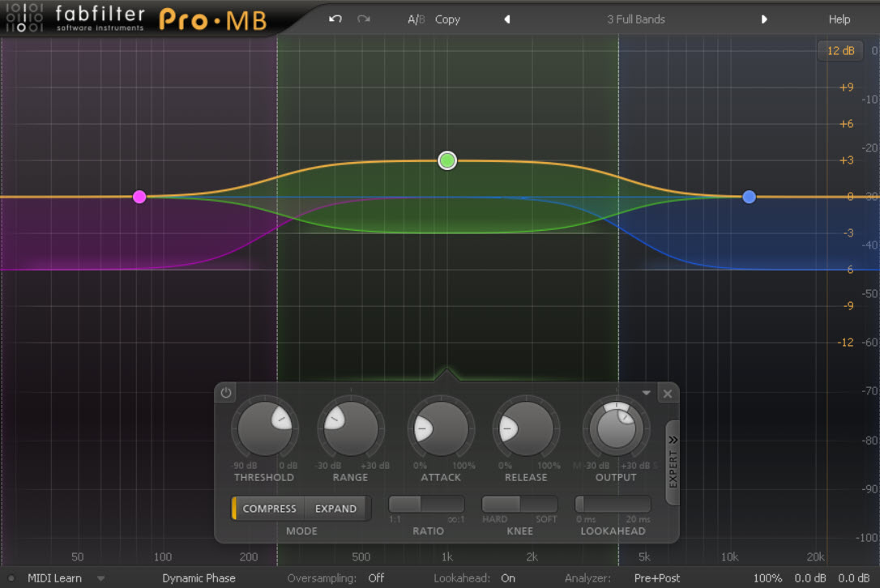
Task: Expand the Expert settings side tab
Action: tap(673, 462)
